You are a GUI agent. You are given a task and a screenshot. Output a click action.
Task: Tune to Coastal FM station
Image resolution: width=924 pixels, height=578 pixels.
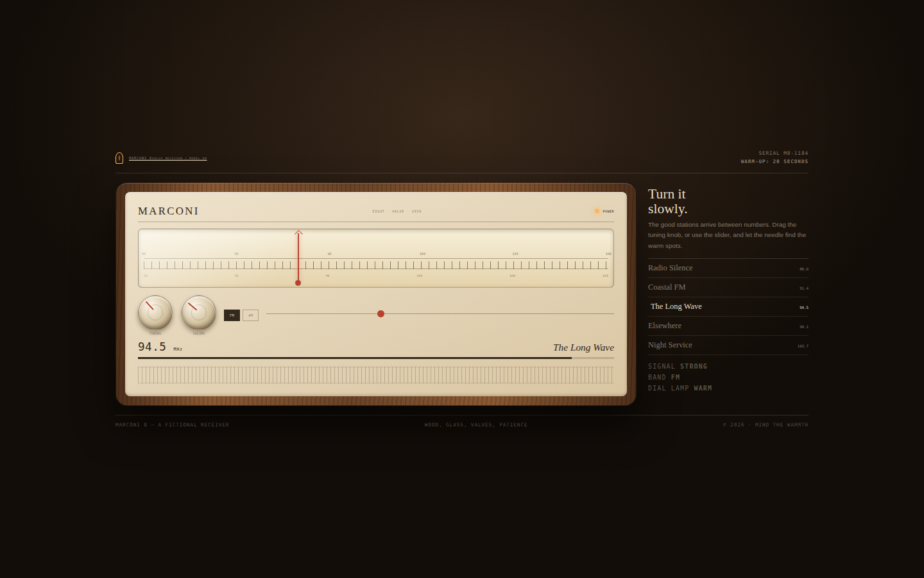coord(728,288)
